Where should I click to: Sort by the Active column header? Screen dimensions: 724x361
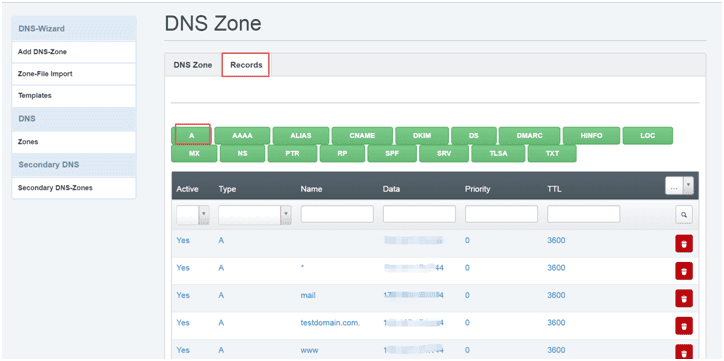point(187,189)
